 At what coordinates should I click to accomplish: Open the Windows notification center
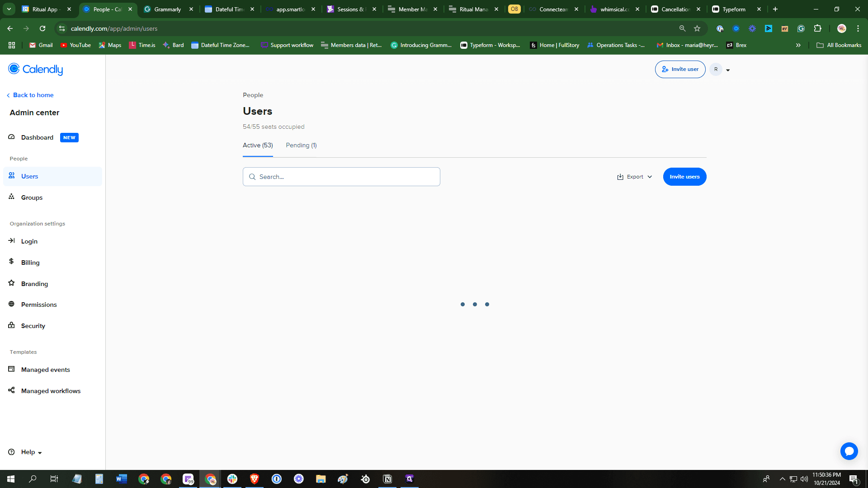pos(854,479)
